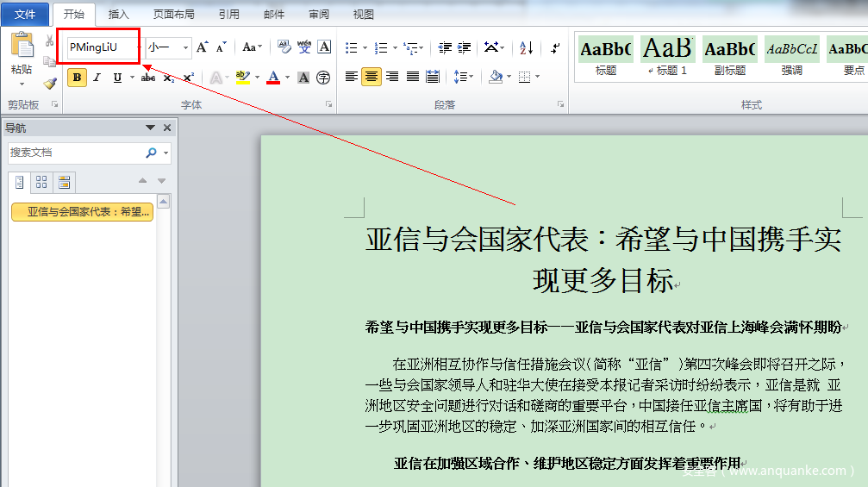
Task: Click the red font color button
Action: pyautogui.click(x=273, y=78)
